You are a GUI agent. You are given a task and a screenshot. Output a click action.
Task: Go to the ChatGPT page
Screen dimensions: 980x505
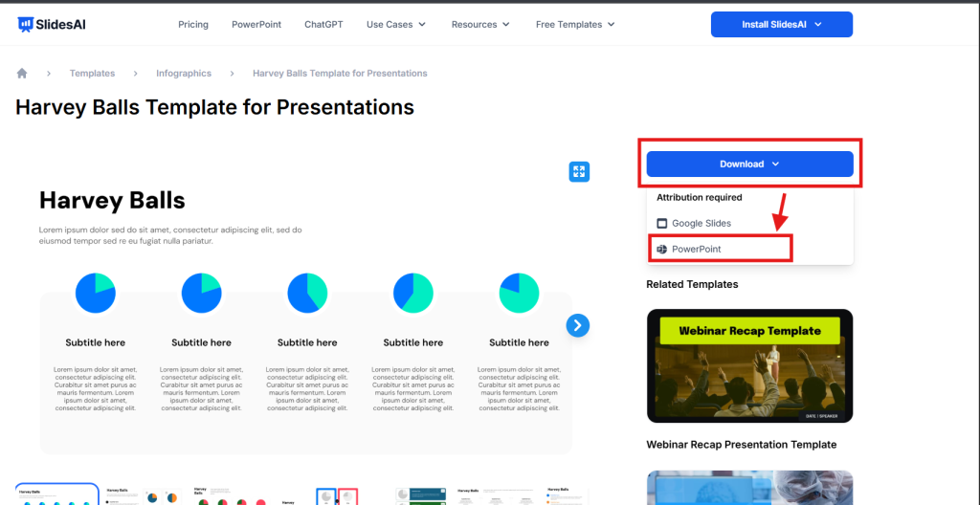[323, 24]
